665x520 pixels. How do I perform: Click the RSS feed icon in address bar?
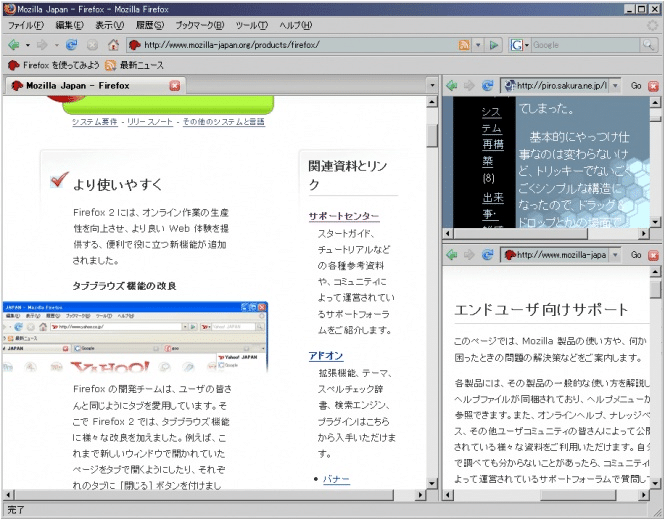pos(464,45)
